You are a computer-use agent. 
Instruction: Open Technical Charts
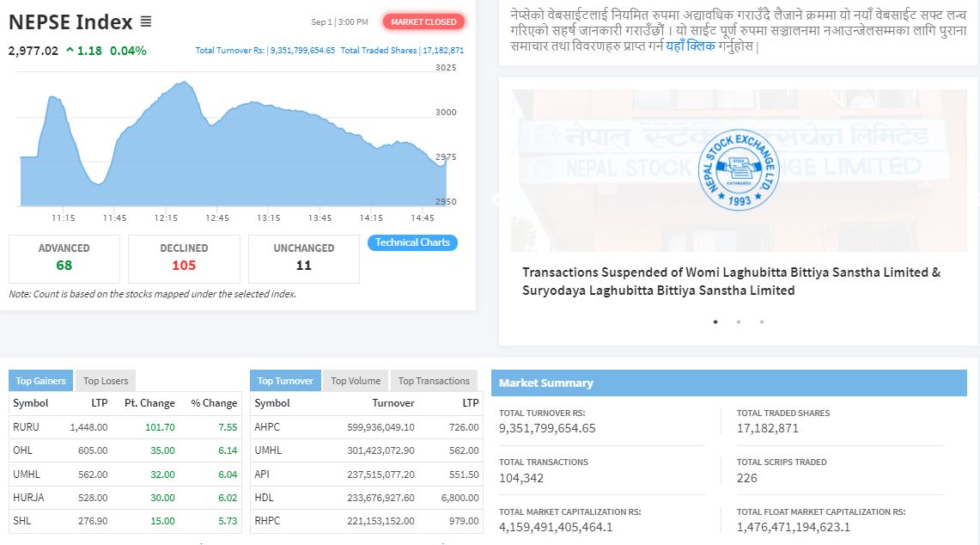coord(412,242)
